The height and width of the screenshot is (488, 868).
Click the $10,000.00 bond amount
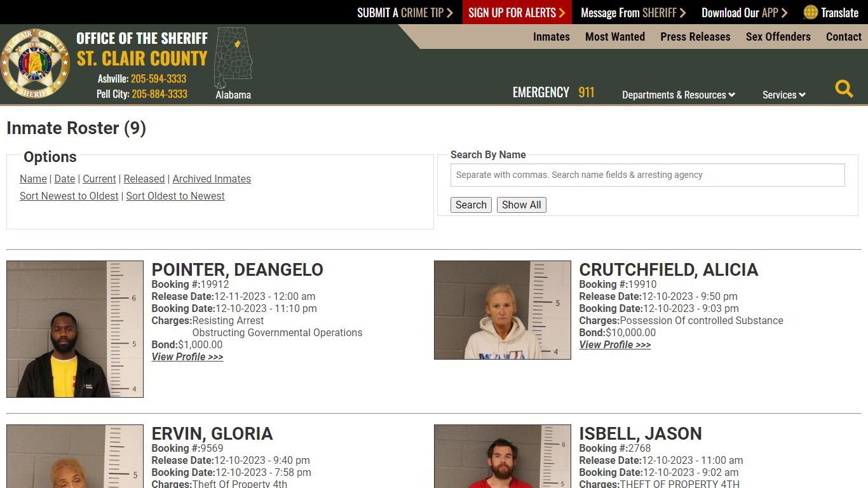(630, 333)
